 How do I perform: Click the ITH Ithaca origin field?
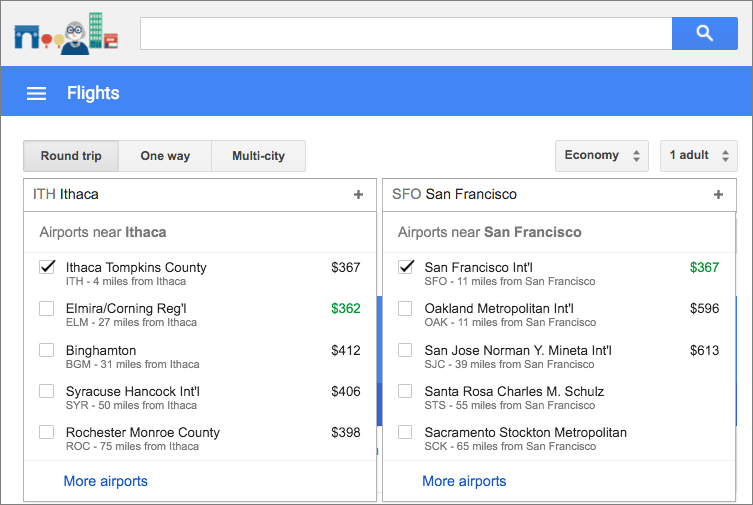pyautogui.click(x=200, y=194)
